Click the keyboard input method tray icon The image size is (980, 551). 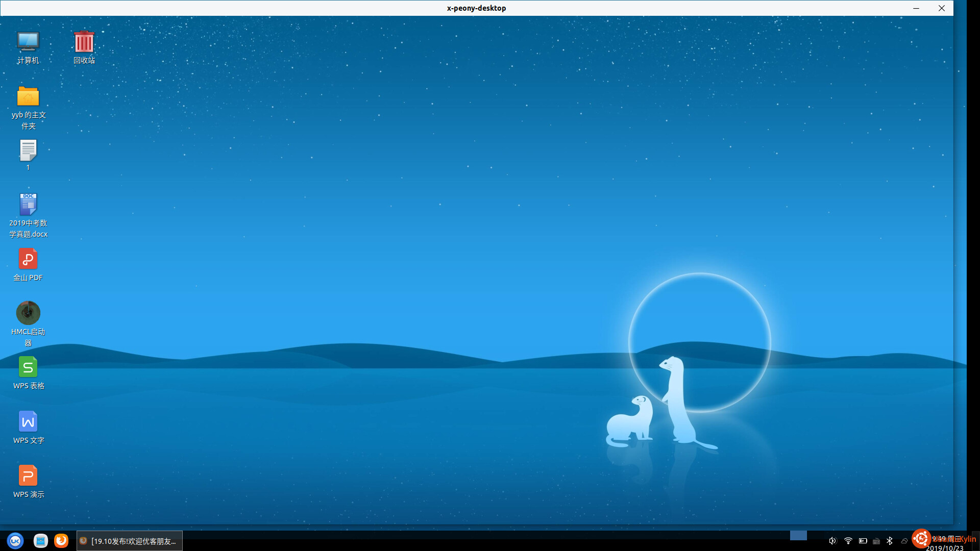(x=876, y=541)
